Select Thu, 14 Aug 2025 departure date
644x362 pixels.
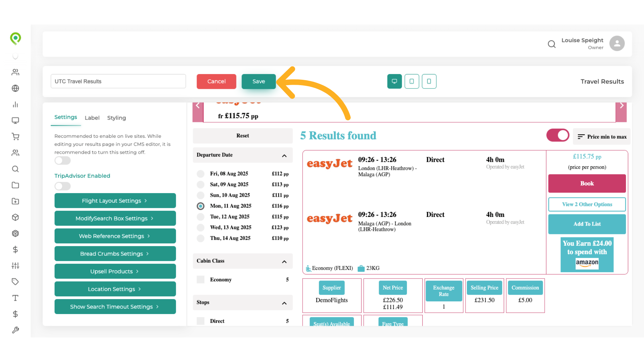click(x=201, y=238)
